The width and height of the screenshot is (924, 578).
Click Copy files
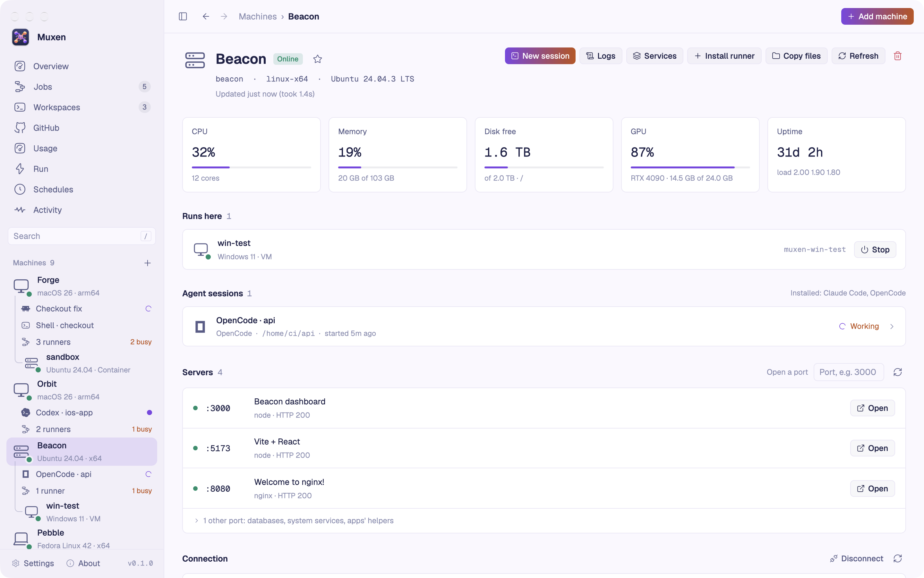click(x=796, y=56)
